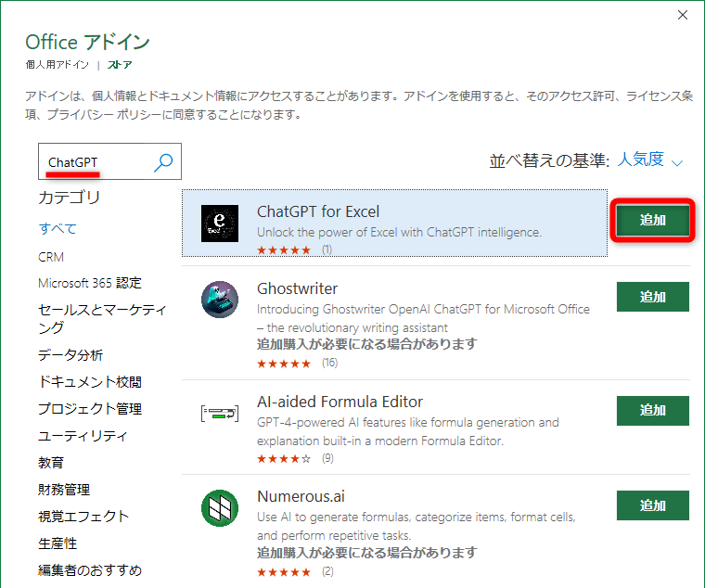The height and width of the screenshot is (588, 705).
Task: Close the Office add-ins dialog
Action: tap(683, 15)
